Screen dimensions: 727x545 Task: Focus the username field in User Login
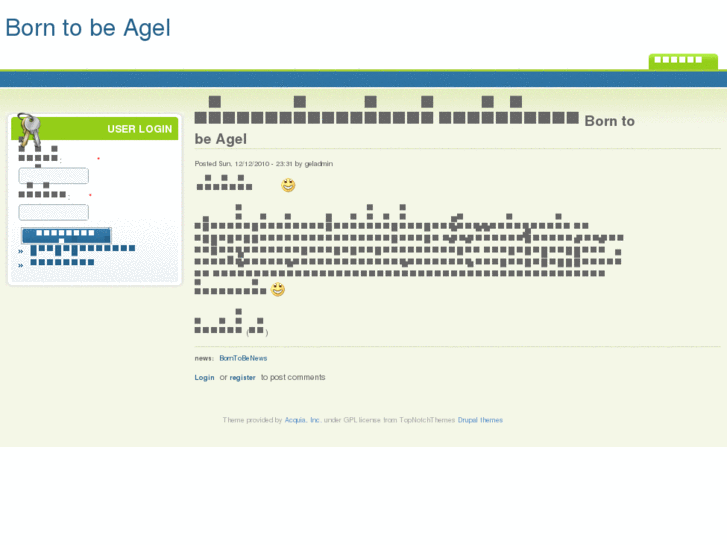click(x=54, y=176)
